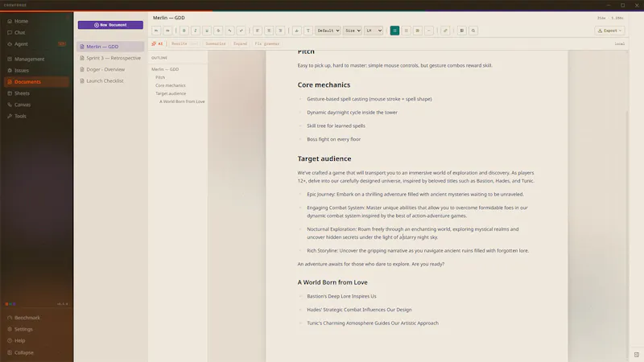Image resolution: width=644 pixels, height=362 pixels.
Task: Open the Default font dropdown
Action: click(x=328, y=31)
